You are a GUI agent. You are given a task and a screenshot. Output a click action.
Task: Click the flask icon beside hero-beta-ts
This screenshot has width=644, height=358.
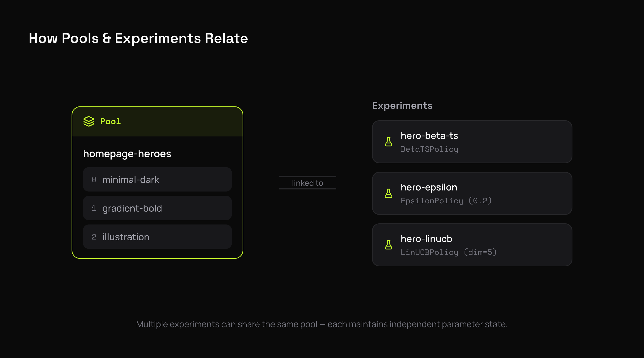coord(389,142)
